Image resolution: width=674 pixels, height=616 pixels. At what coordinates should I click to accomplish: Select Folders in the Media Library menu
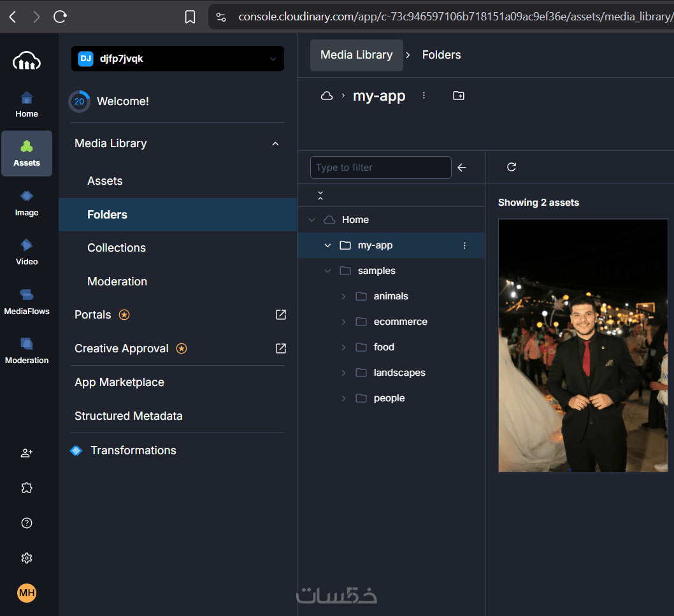(x=178, y=215)
